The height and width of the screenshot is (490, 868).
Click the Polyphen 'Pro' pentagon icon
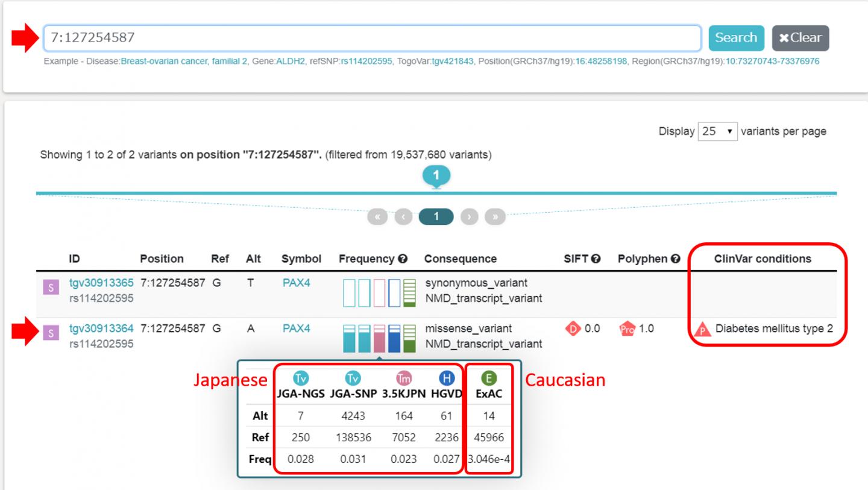tap(627, 330)
